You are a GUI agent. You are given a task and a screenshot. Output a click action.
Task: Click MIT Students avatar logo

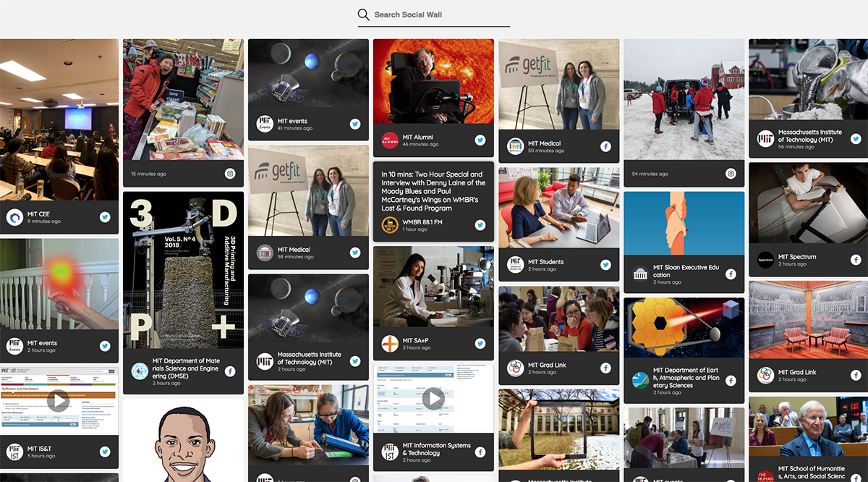click(515, 265)
